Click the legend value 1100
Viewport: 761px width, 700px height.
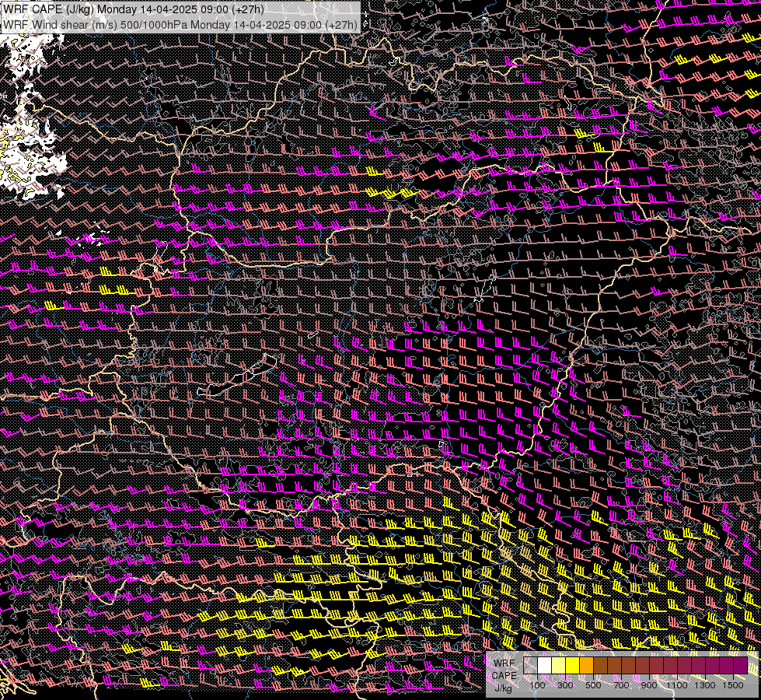[676, 685]
